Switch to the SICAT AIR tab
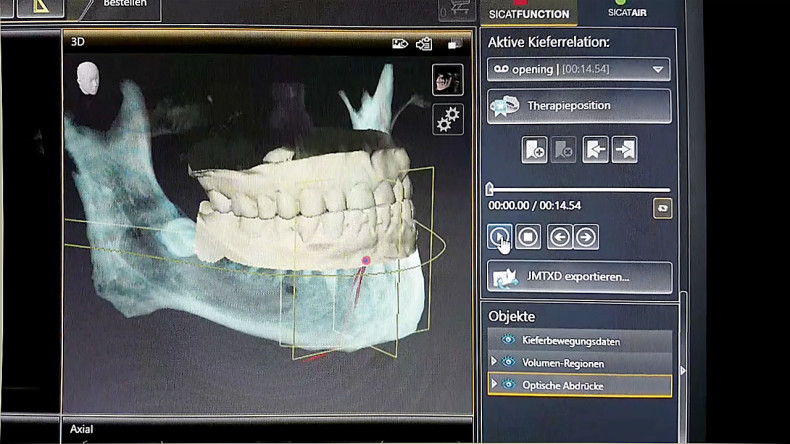790x444 pixels. 627,12
